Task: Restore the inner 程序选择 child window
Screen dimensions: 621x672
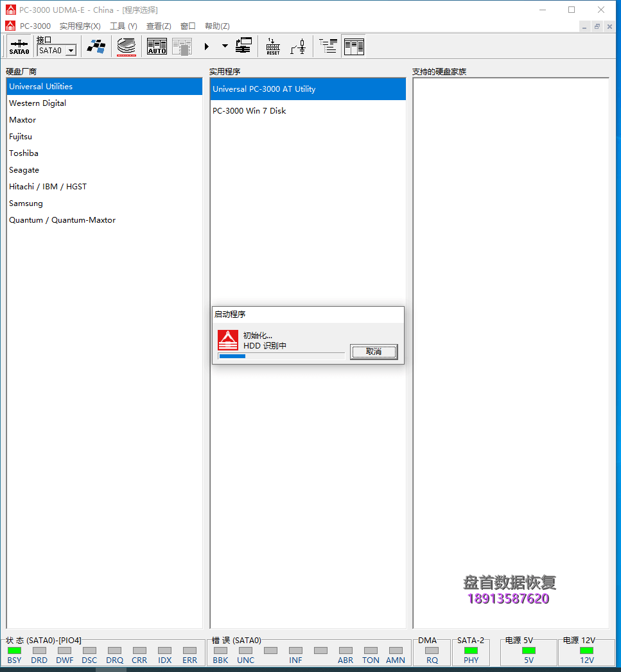Action: point(597,26)
